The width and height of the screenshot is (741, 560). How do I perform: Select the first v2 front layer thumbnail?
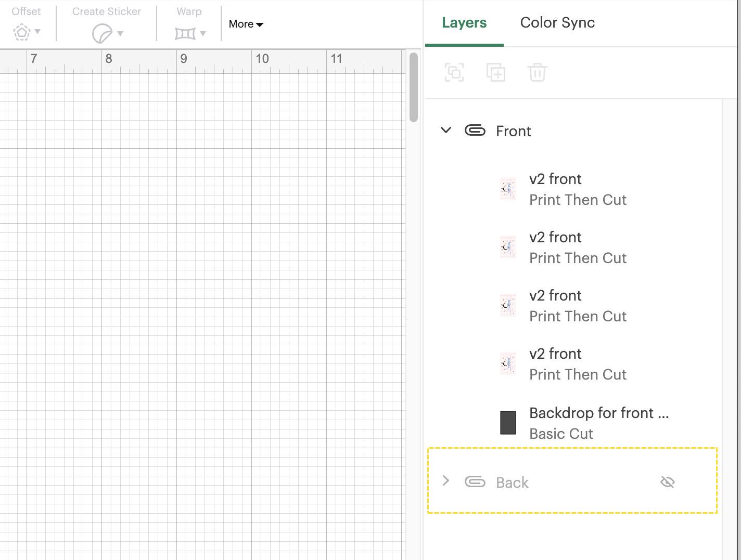[508, 189]
